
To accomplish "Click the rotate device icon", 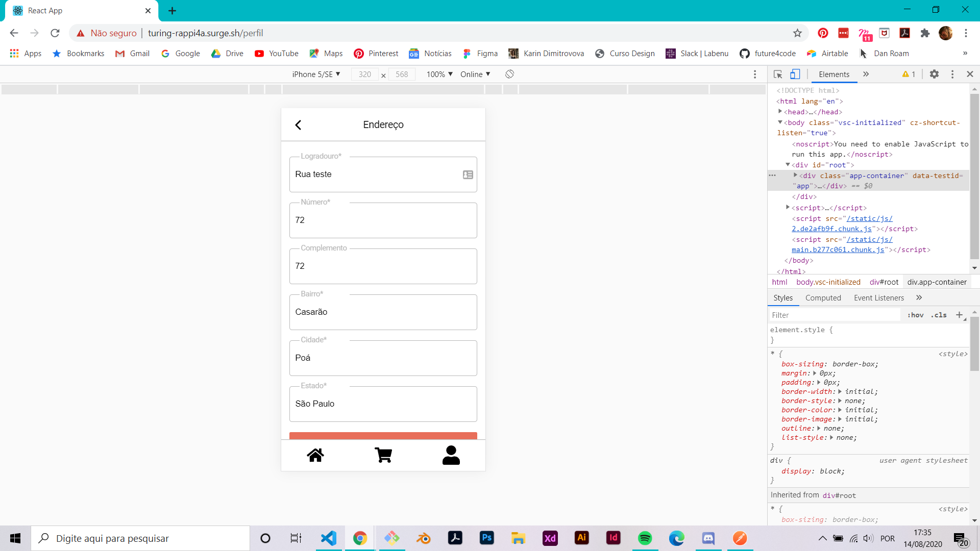I will pos(509,74).
